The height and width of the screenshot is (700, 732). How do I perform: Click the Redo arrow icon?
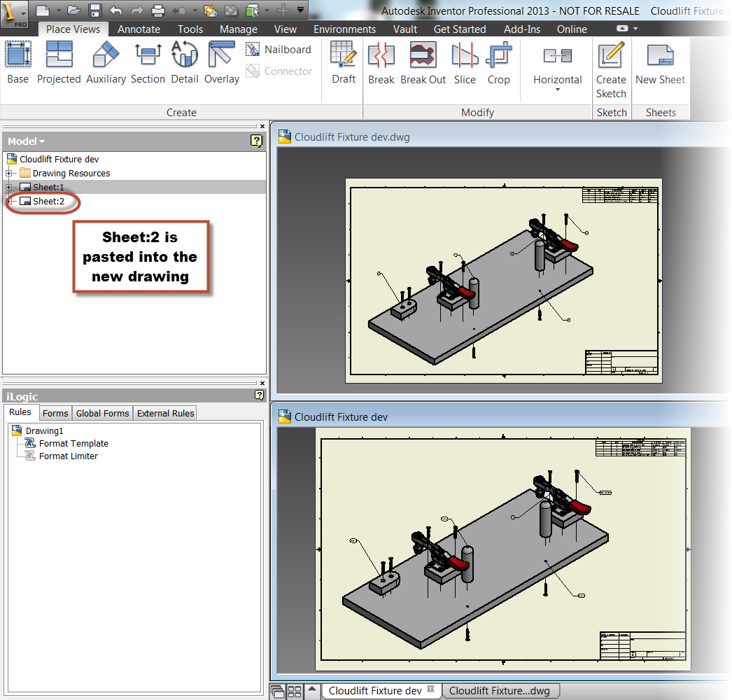(136, 10)
